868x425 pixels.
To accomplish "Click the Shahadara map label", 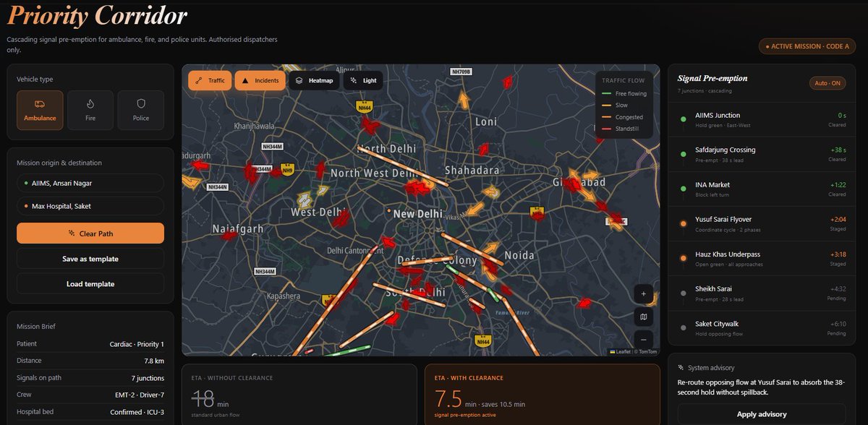I will 472,170.
